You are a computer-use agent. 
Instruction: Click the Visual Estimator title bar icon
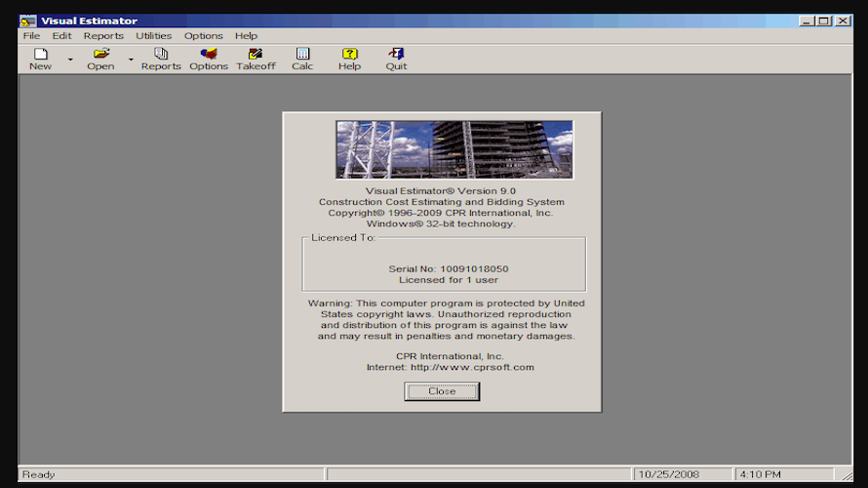tap(29, 20)
